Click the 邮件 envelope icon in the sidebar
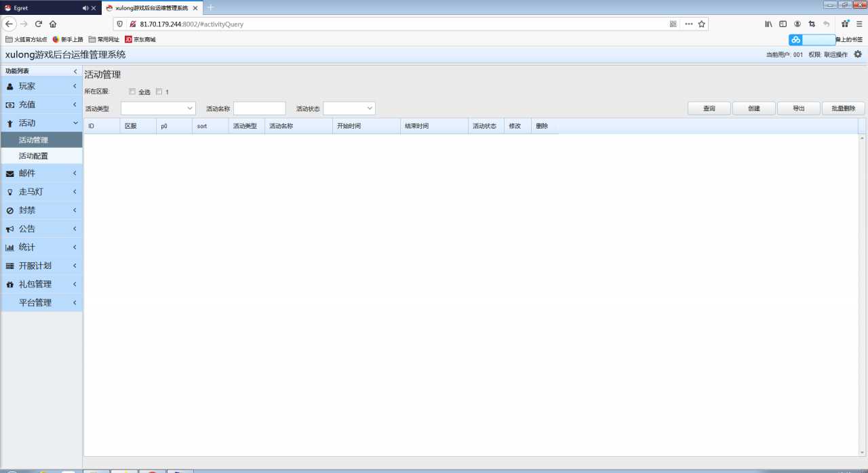This screenshot has width=868, height=473. [9, 173]
